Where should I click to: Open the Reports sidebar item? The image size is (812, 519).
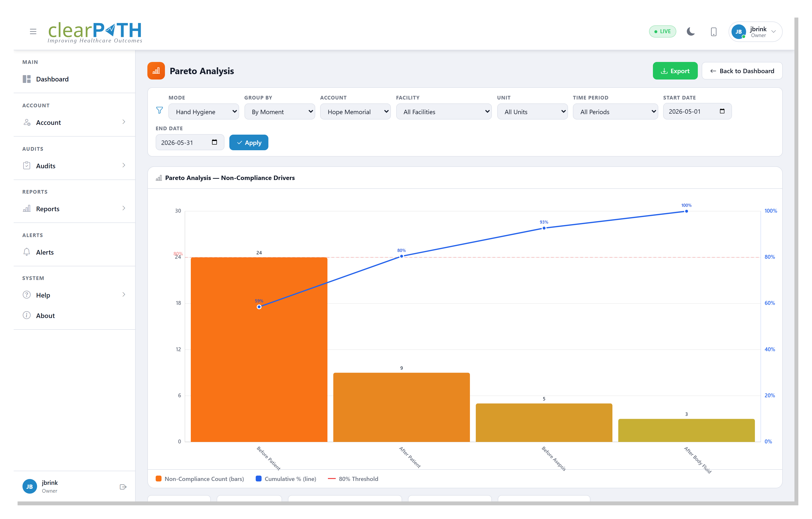pos(74,209)
